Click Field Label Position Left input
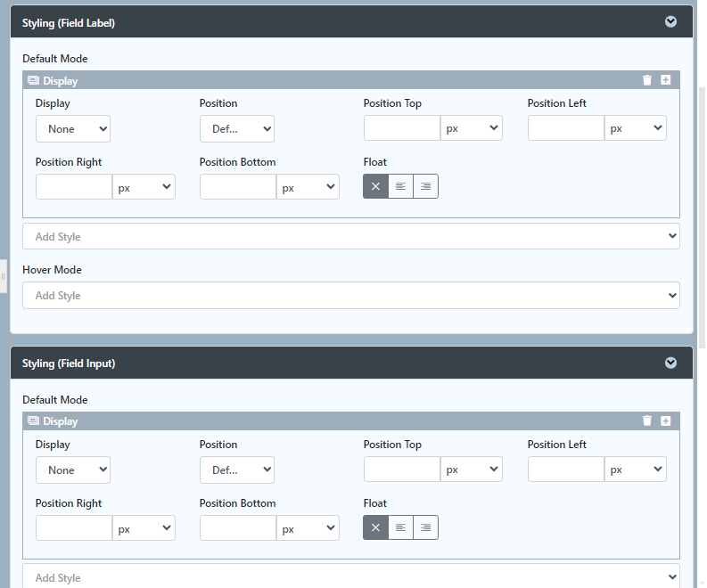Viewport: 707px width, 588px height. 566,128
